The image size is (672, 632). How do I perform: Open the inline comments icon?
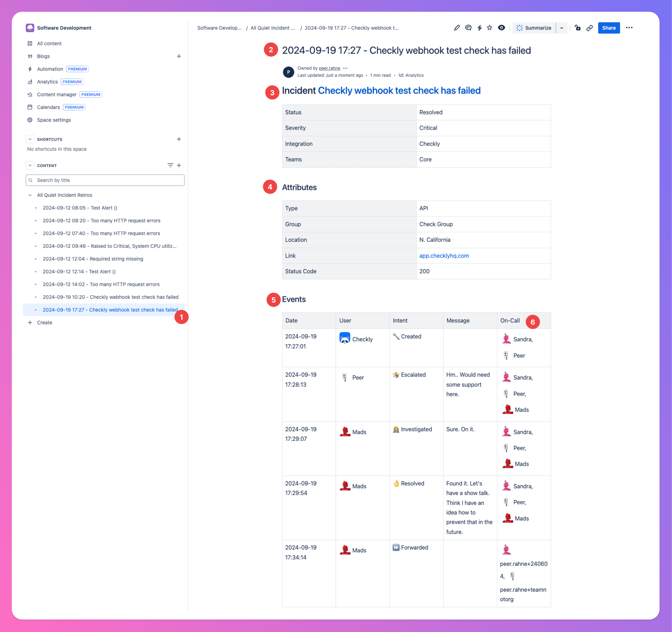point(468,28)
